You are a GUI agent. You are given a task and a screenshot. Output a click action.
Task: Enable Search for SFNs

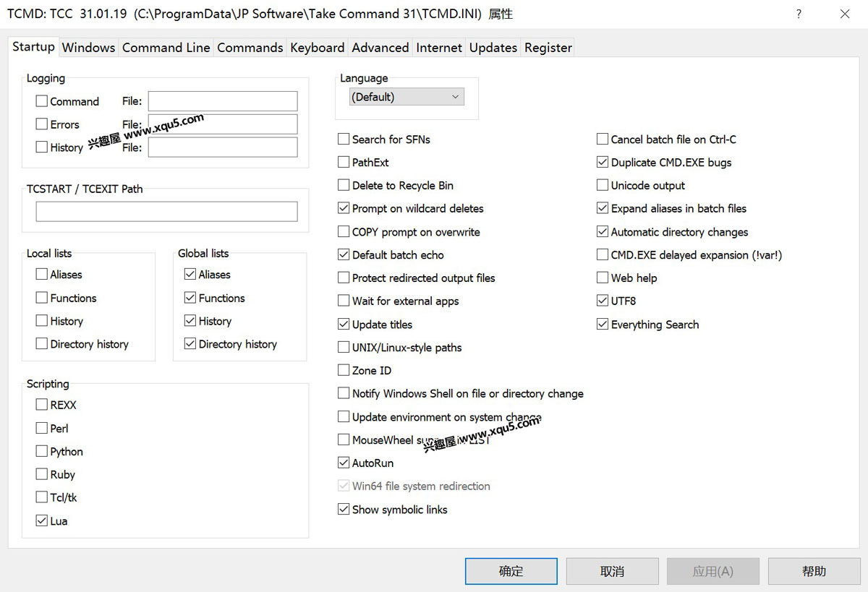[344, 139]
